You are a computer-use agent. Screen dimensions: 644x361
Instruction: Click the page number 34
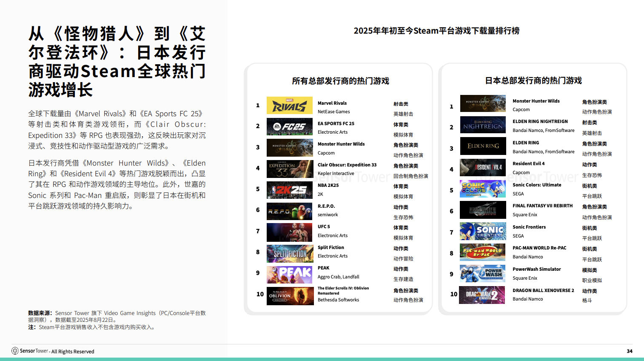(x=629, y=351)
